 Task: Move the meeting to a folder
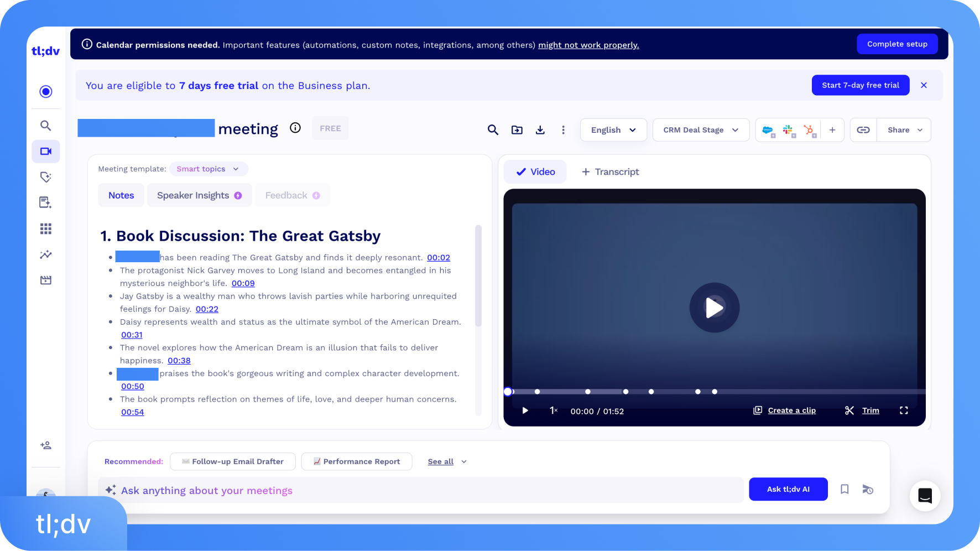[x=517, y=129]
